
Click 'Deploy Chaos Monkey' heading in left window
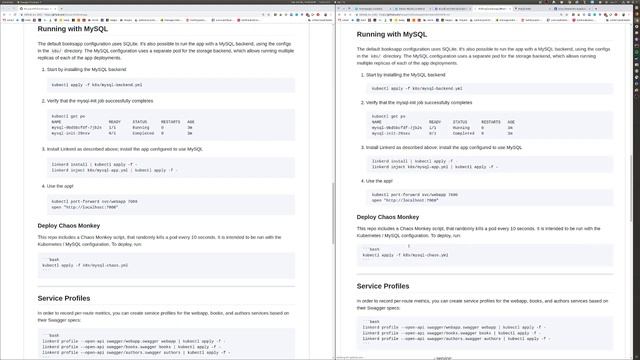[x=69, y=226]
